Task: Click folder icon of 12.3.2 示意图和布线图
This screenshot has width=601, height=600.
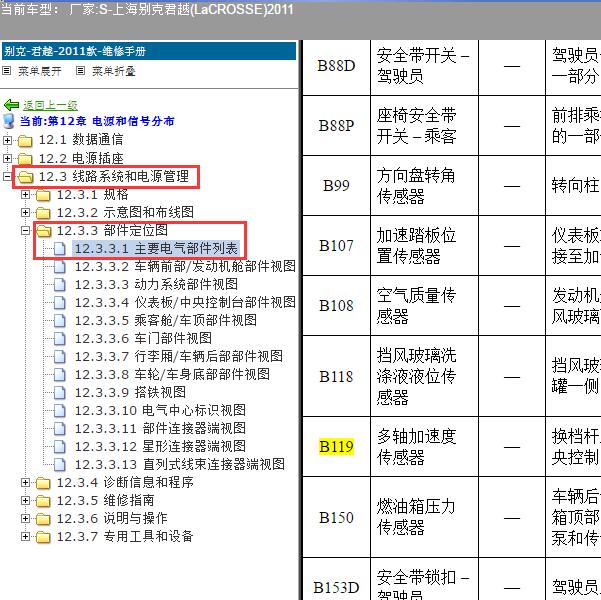Action: click(x=43, y=213)
